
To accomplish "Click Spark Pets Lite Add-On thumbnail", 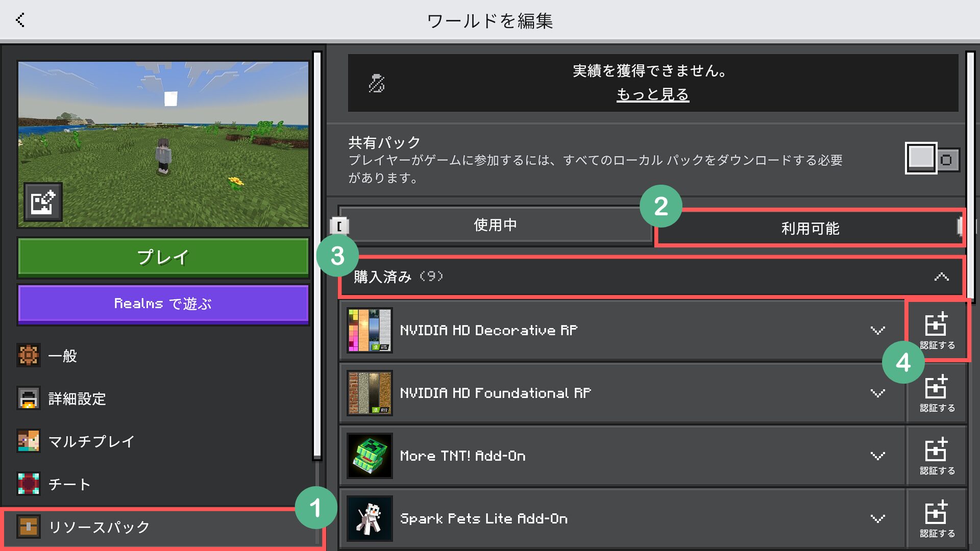I will point(370,518).
